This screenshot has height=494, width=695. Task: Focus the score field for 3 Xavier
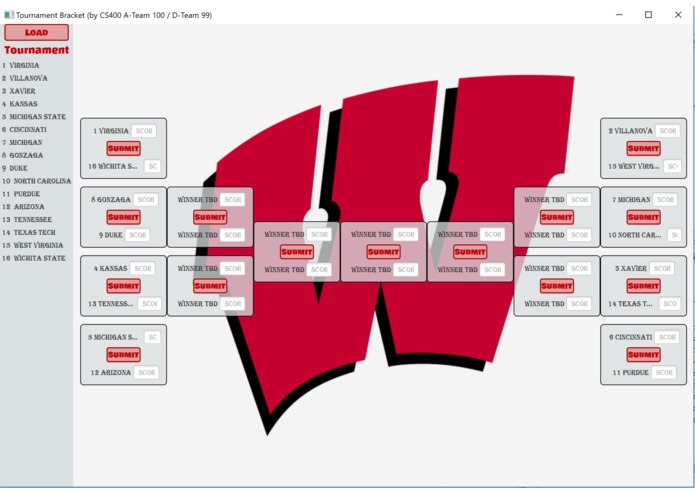point(662,268)
